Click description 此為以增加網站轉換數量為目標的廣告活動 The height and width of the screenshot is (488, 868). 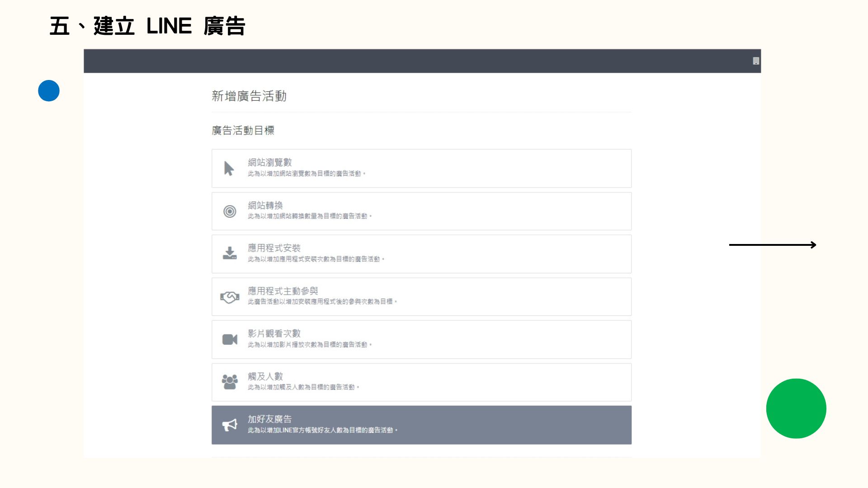coord(310,216)
